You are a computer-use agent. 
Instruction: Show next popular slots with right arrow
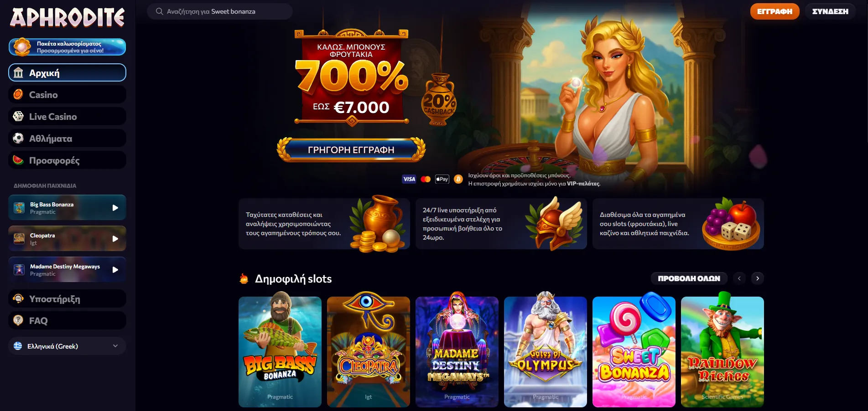[x=758, y=278]
